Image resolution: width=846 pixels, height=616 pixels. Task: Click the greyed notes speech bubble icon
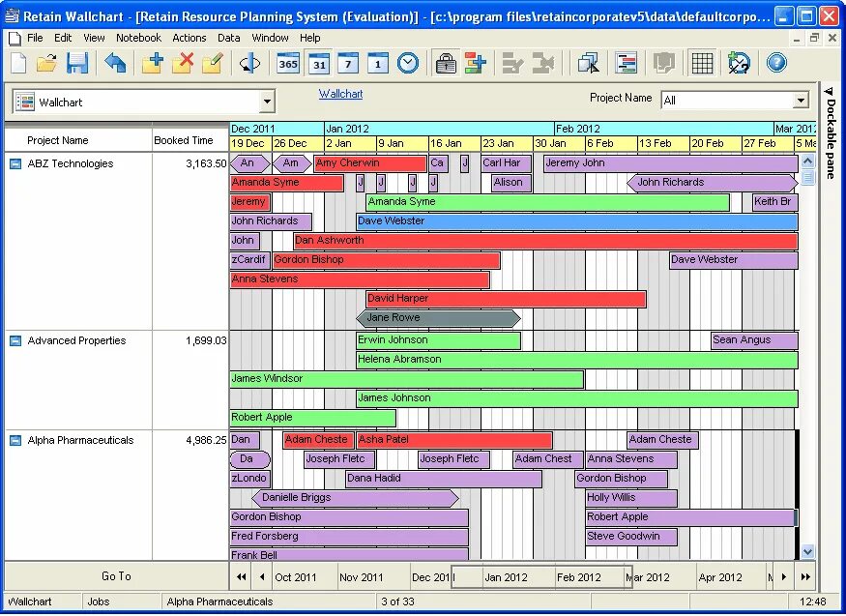(663, 64)
